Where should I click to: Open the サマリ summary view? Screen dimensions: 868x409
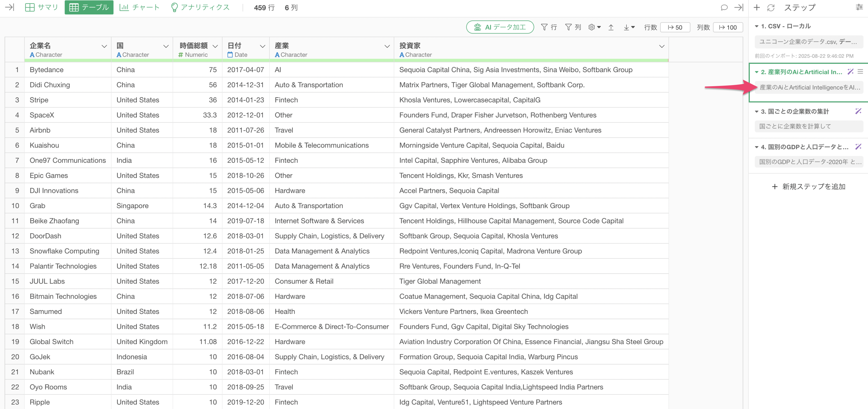tap(42, 7)
